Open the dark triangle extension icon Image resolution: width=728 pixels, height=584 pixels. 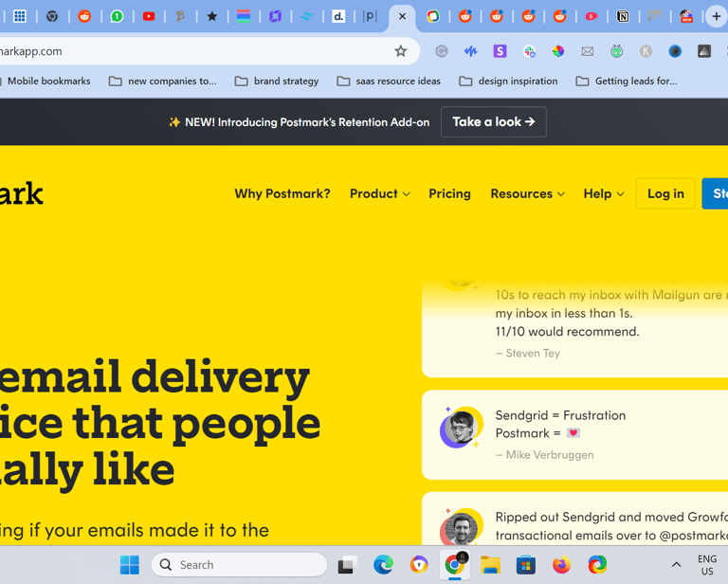[704, 51]
